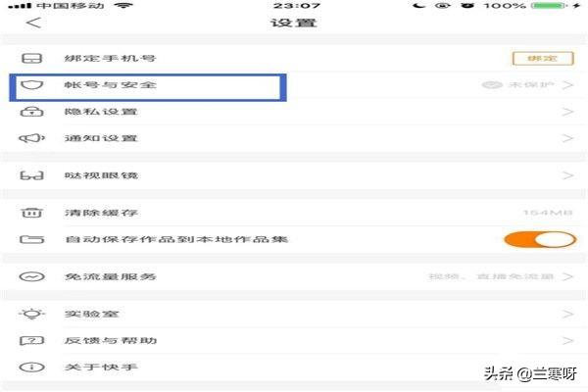Click the 未保护 status indicator

pos(517,85)
